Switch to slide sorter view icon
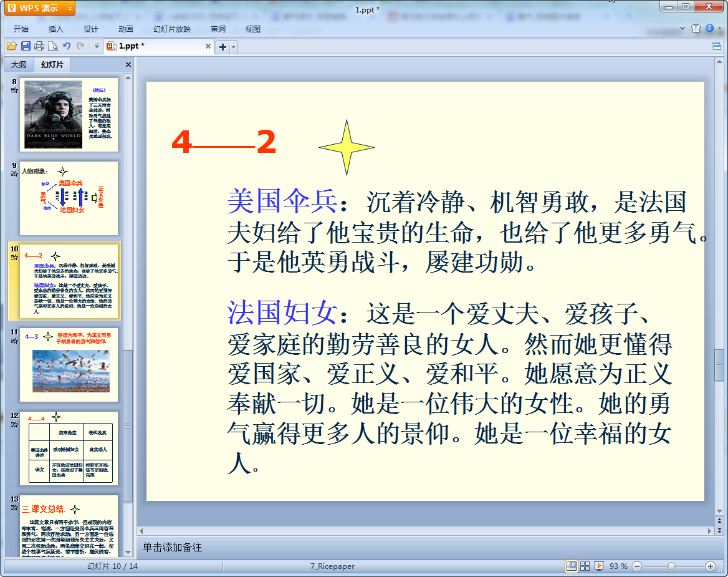The width and height of the screenshot is (728, 577). click(585, 566)
